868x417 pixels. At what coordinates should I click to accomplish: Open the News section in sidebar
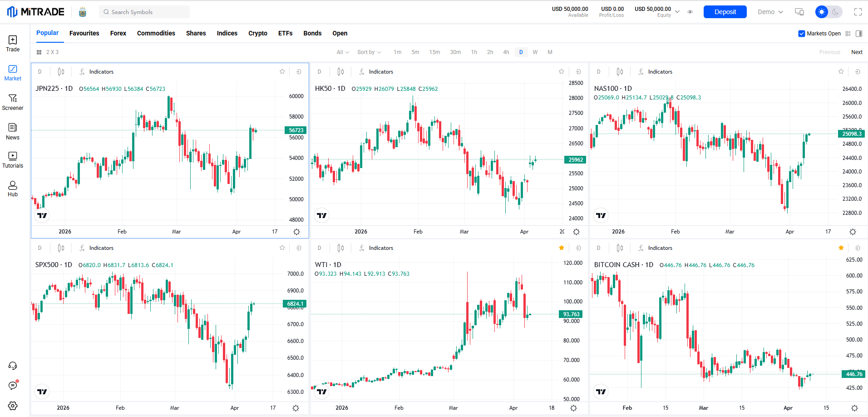pos(13,131)
